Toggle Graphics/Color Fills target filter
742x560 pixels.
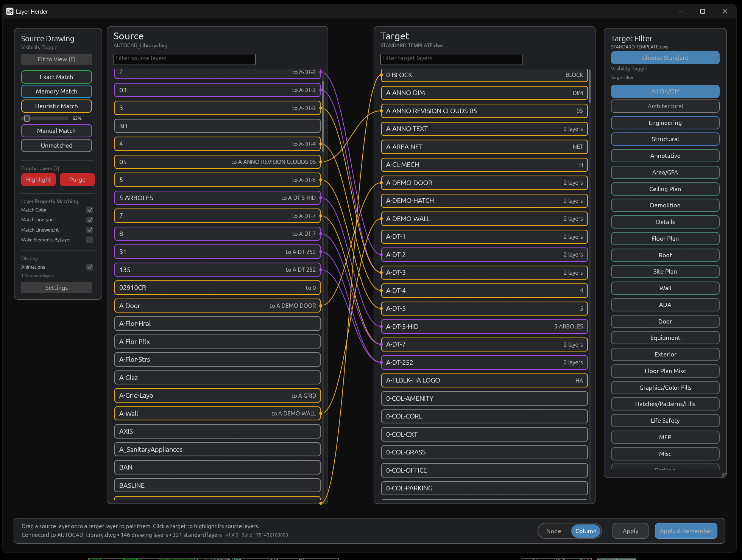pyautogui.click(x=665, y=387)
